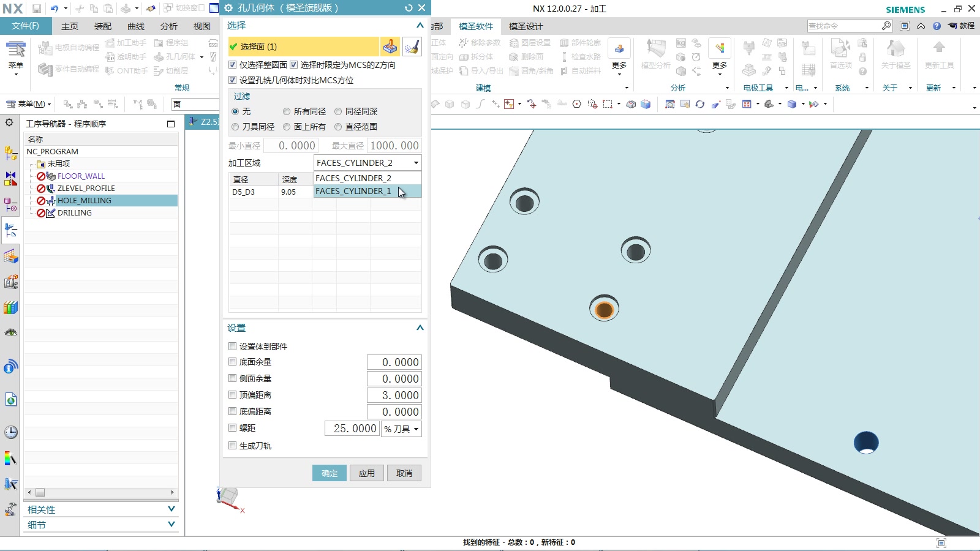Collapse the 选择 section chevron
Image resolution: width=980 pixels, height=551 pixels.
coord(420,25)
